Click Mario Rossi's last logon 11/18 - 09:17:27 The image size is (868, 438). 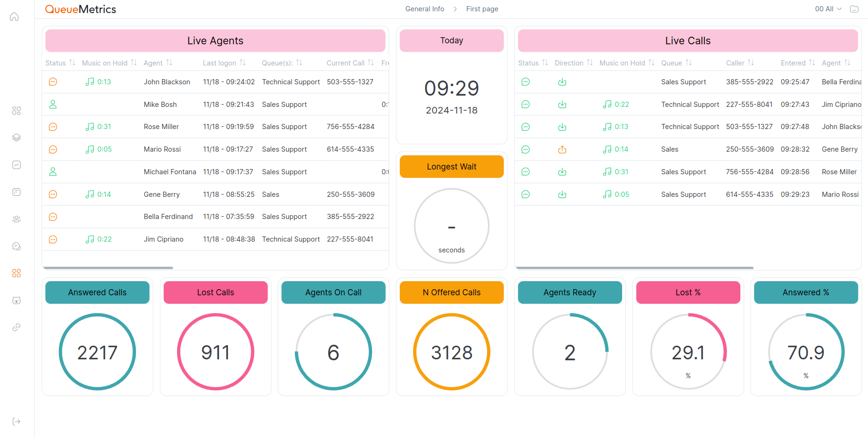point(228,149)
